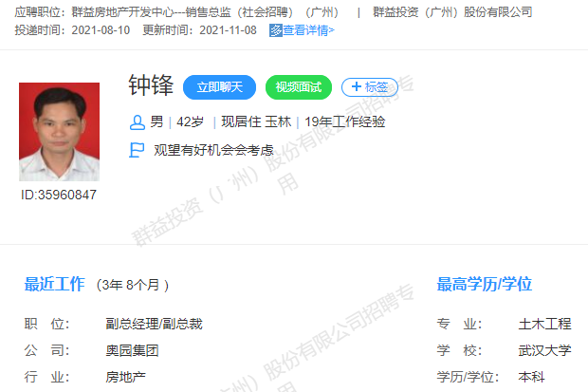Click the 19年工作经验 text

pos(345,122)
